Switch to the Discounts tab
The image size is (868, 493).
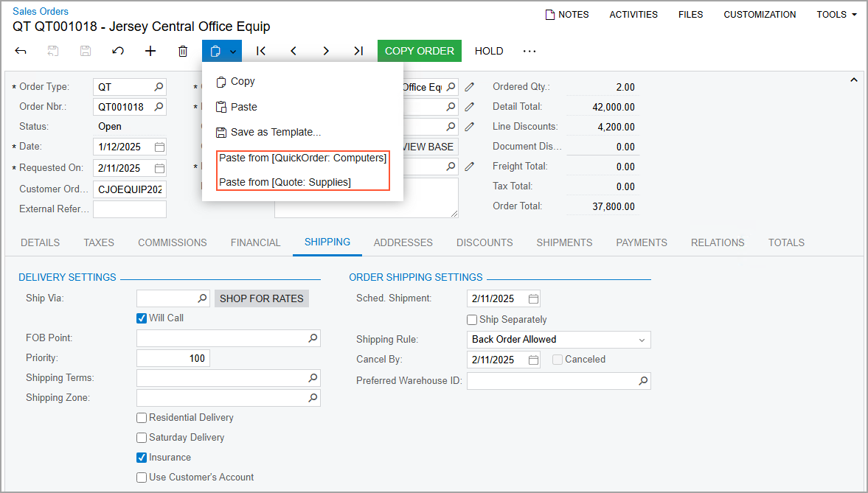coord(485,242)
